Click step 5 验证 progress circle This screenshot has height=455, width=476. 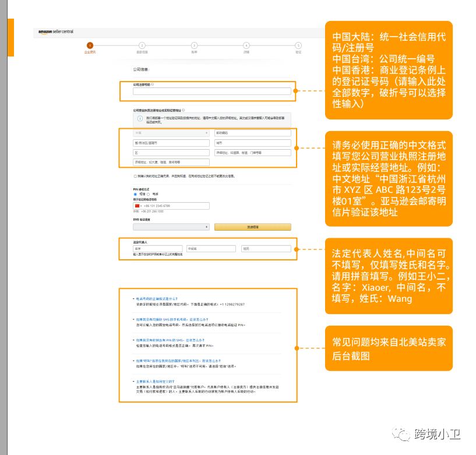[x=298, y=44]
